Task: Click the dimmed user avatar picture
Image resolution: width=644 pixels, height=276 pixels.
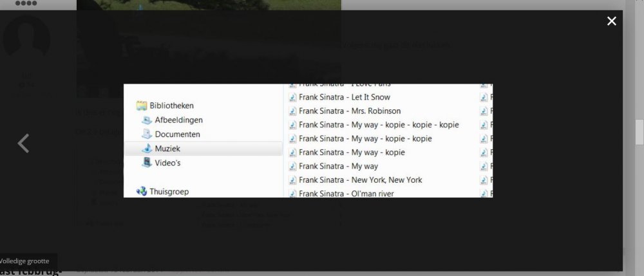Action: (26, 39)
